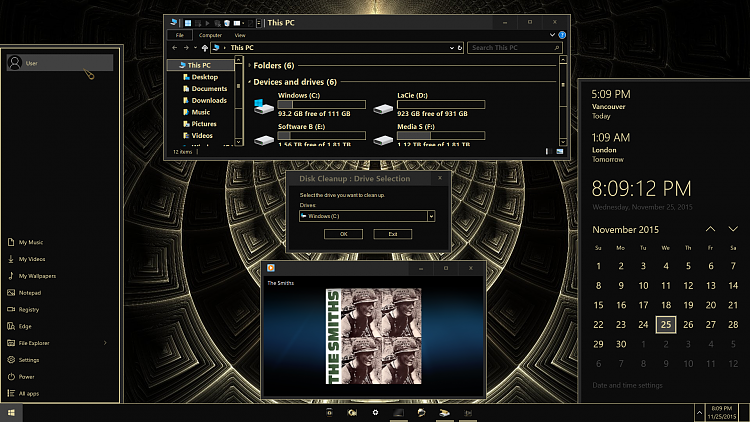Image resolution: width=750 pixels, height=422 pixels.
Task: Launch Edge from the Start menu
Action: pos(60,326)
